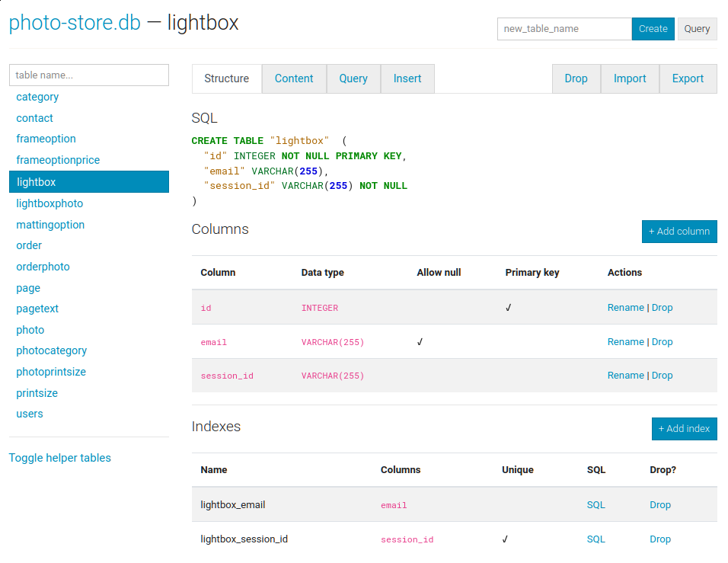Screen dimensions: 728x563
Task: Drop the lightbox table
Action: [x=576, y=78]
